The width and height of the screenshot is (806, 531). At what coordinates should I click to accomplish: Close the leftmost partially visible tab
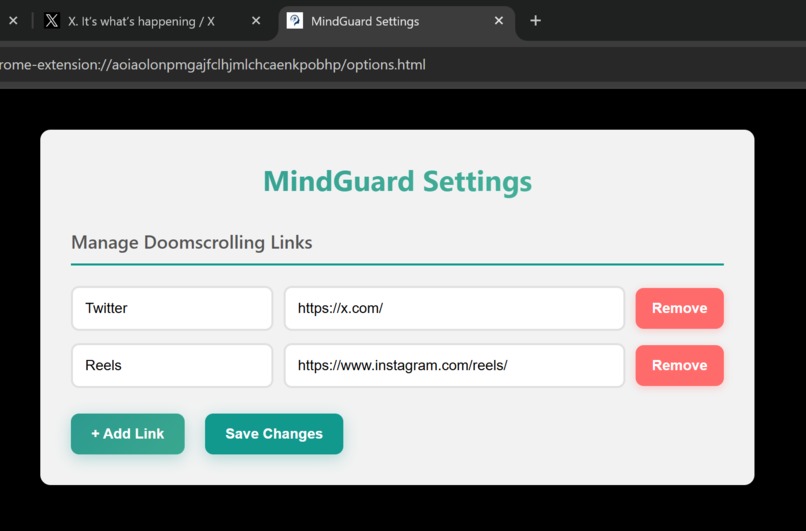13,21
